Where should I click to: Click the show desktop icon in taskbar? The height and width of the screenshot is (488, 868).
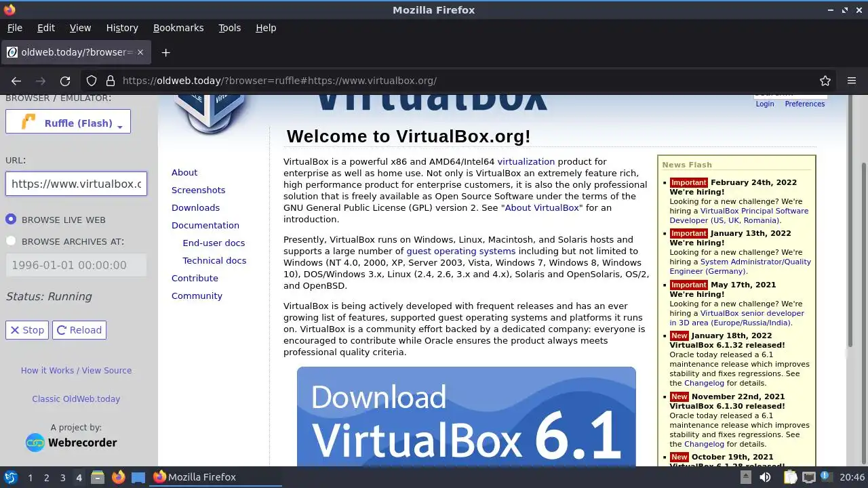tap(138, 477)
